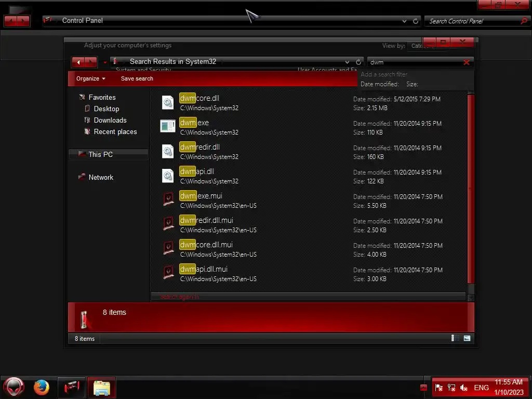Open the Control Panel taskbar button
Screen dimensions: 532x399
[x=71, y=387]
